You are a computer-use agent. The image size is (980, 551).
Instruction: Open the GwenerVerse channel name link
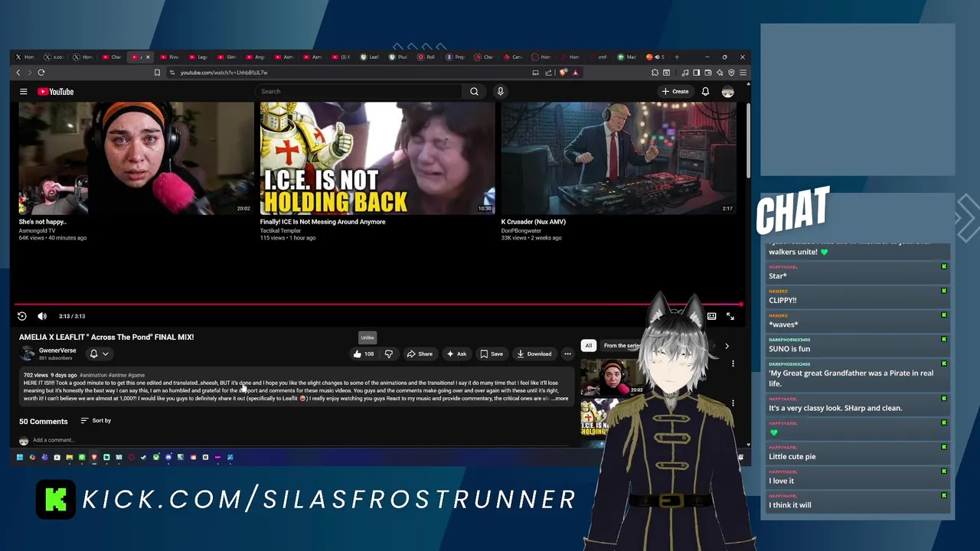click(57, 350)
